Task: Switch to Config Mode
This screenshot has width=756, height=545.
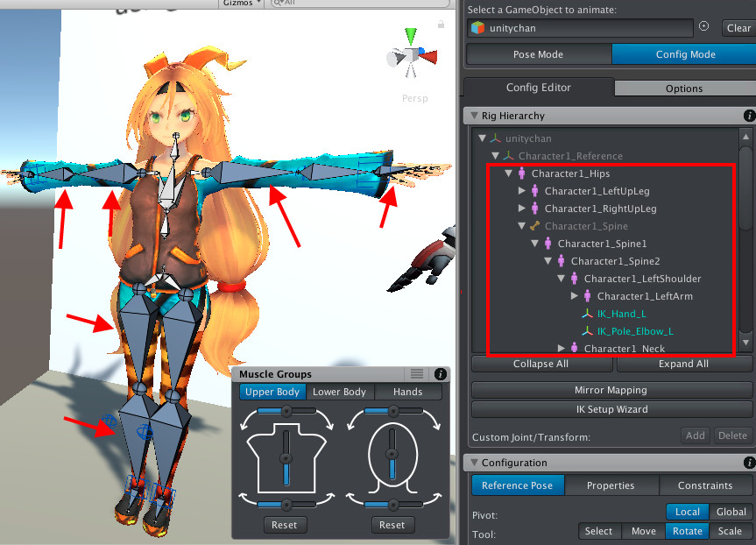Action: 685,54
